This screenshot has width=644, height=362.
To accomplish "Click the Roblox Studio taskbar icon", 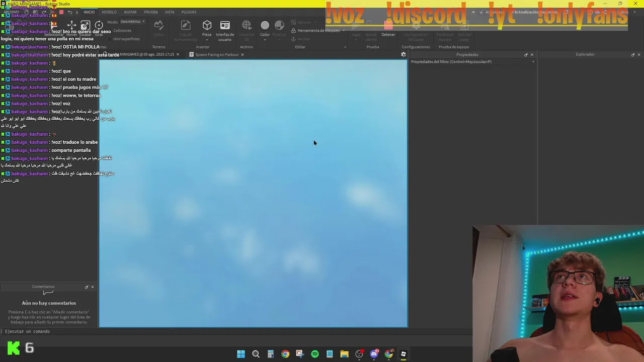I will (x=403, y=354).
